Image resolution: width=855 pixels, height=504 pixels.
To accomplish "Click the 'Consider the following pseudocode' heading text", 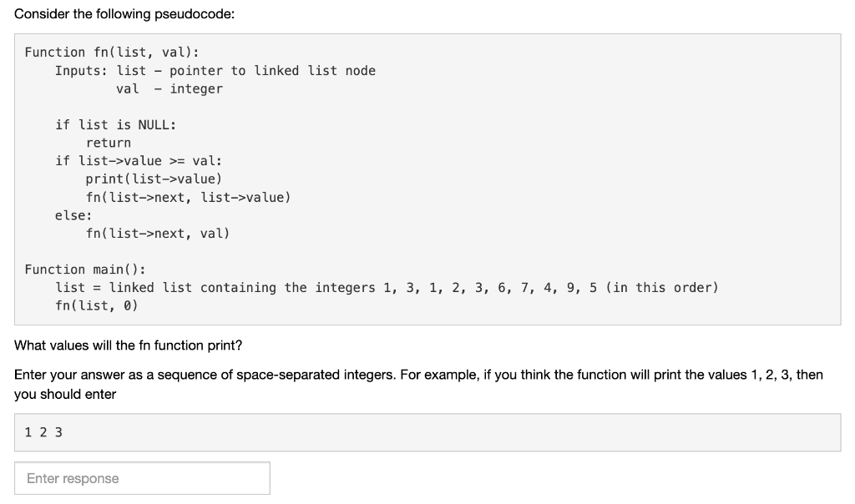I will pos(124,14).
